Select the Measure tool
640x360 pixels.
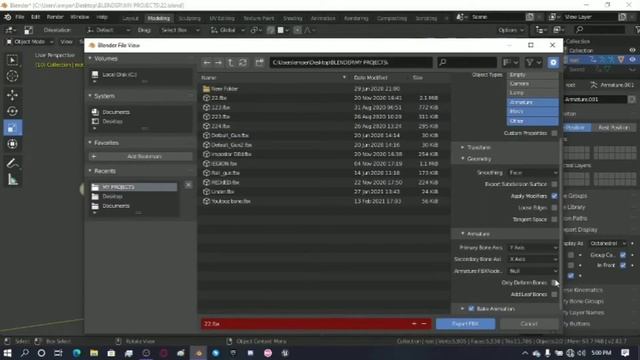coord(12,180)
